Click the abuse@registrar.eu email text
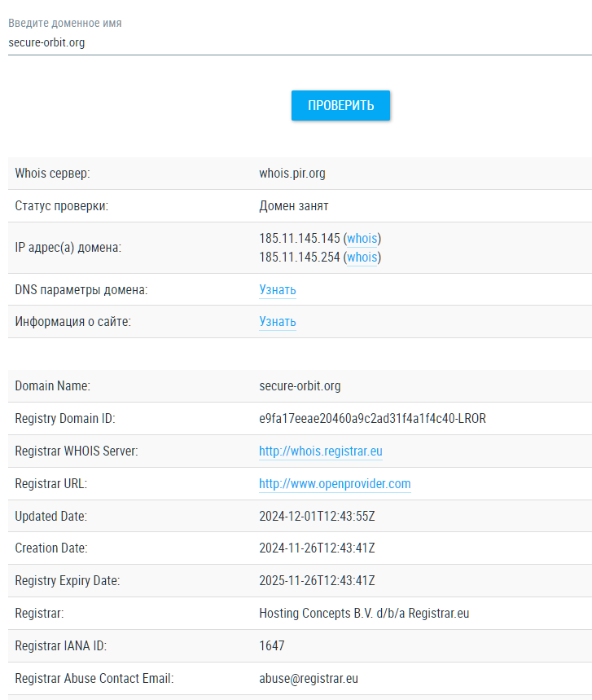Viewport: 592px width, 700px height. pos(309,678)
